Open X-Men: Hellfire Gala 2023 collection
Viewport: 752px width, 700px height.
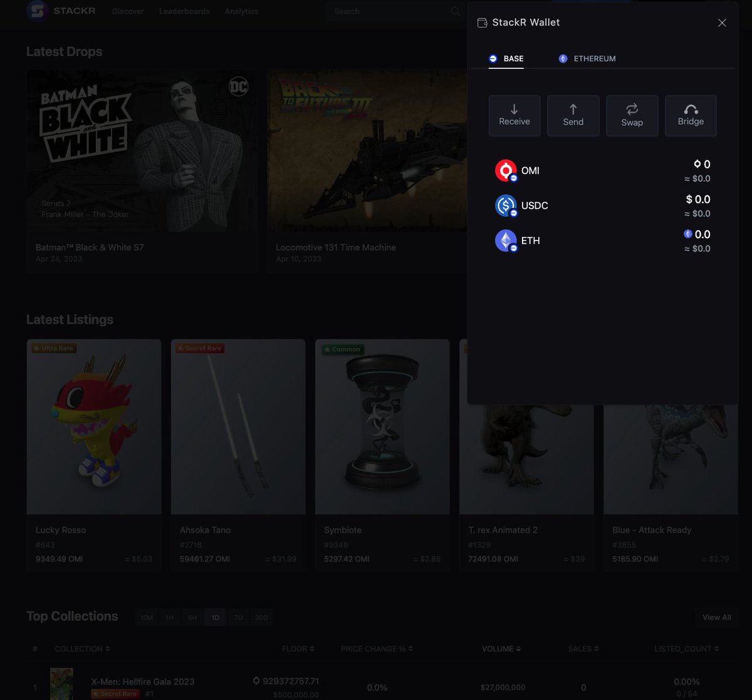coord(143,681)
